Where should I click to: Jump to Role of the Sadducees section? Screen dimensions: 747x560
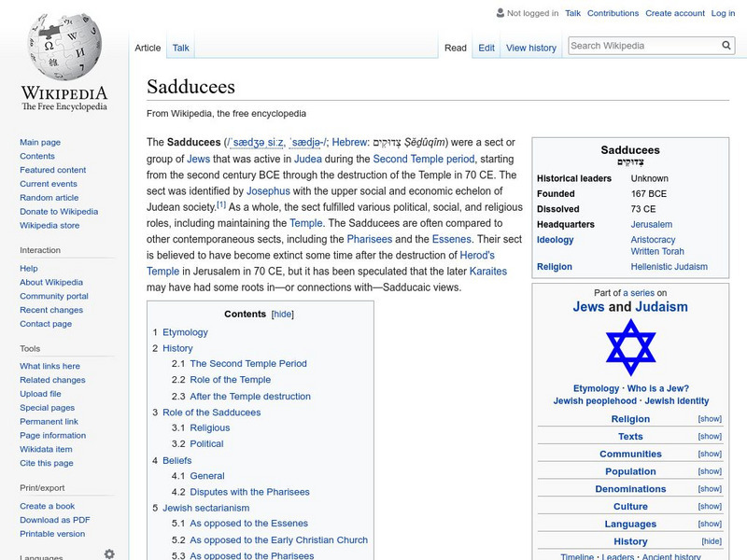coord(212,413)
